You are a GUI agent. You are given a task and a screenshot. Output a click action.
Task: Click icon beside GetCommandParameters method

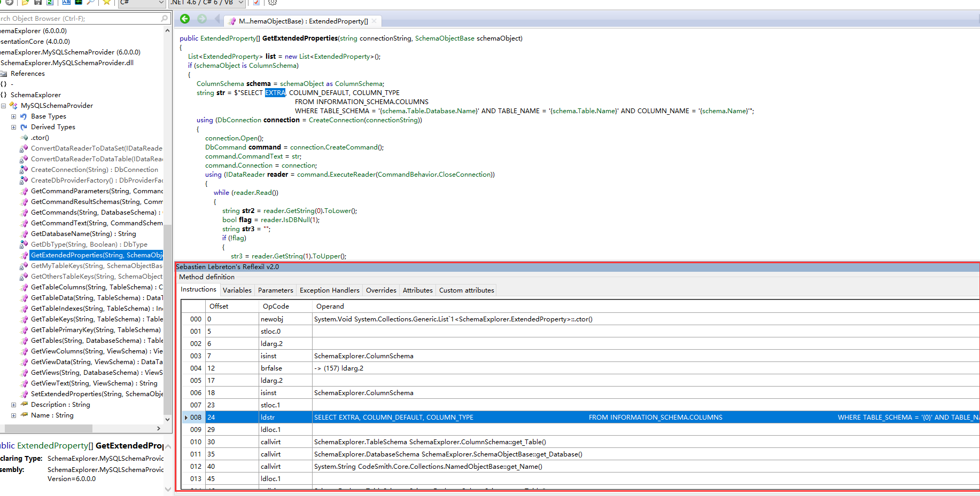pyautogui.click(x=24, y=191)
